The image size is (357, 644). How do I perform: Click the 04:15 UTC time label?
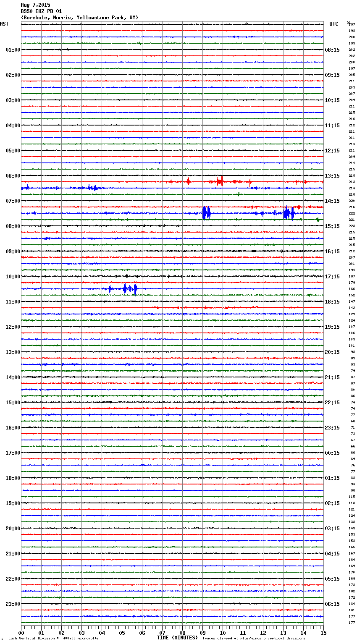[x=332, y=554]
